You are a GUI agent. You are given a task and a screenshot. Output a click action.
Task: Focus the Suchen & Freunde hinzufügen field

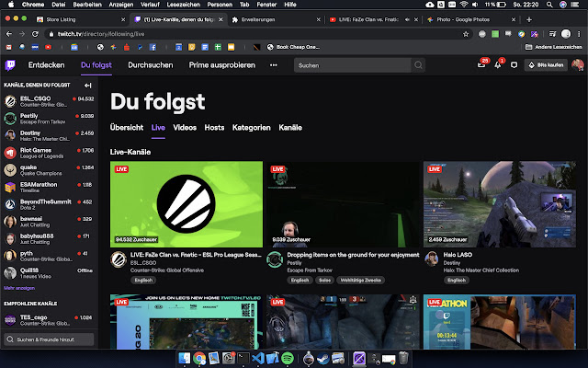49,339
